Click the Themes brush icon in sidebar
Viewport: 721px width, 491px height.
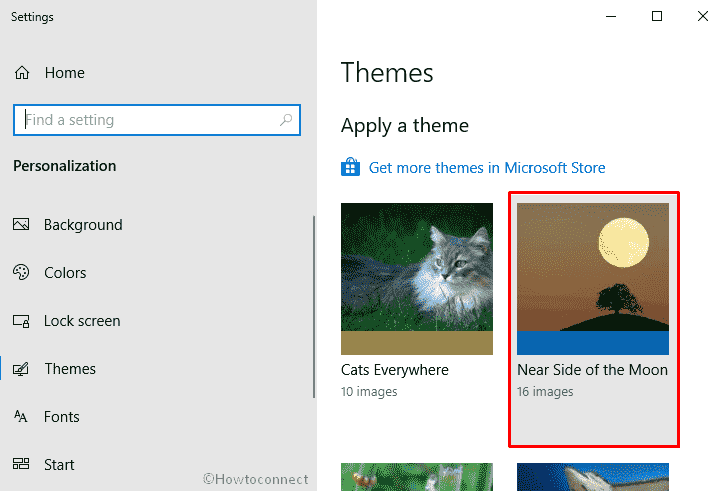coord(22,369)
